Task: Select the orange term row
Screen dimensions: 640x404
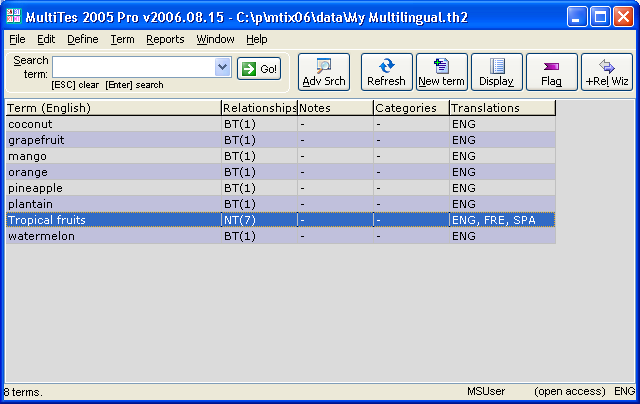Action: pos(280,172)
